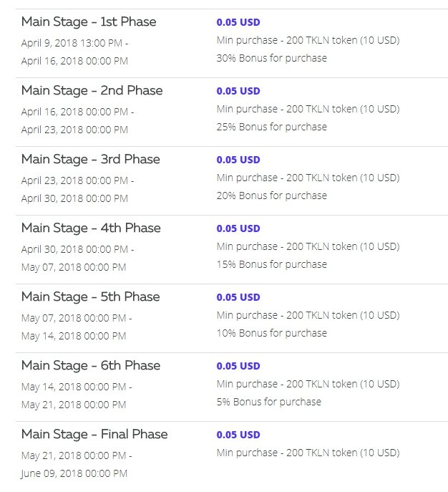
Task: Select the 20% Bonus for purchase line
Action: pyautogui.click(x=271, y=196)
